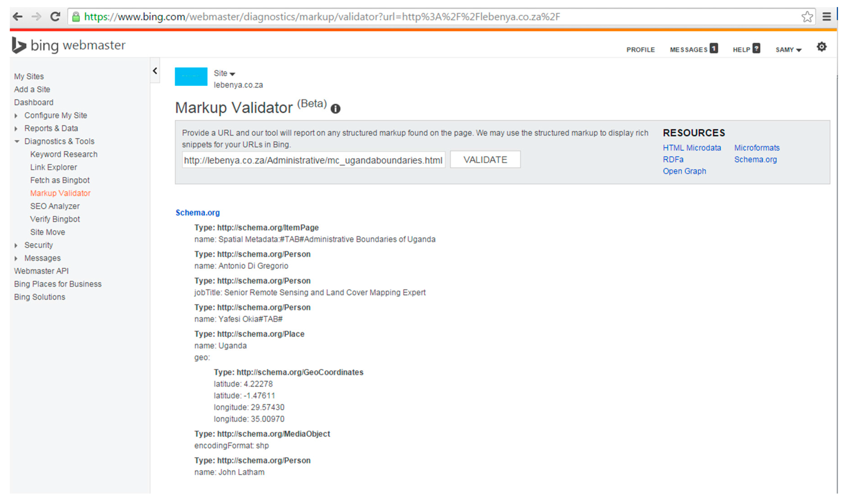The image size is (845, 504).
Task: Bookmark page with the star icon
Action: click(x=807, y=17)
